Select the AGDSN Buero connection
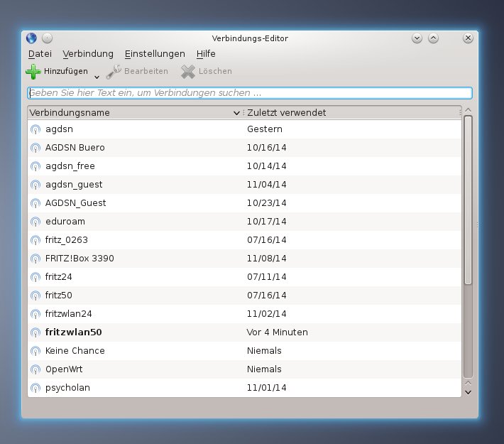The height and width of the screenshot is (444, 504). pos(75,148)
